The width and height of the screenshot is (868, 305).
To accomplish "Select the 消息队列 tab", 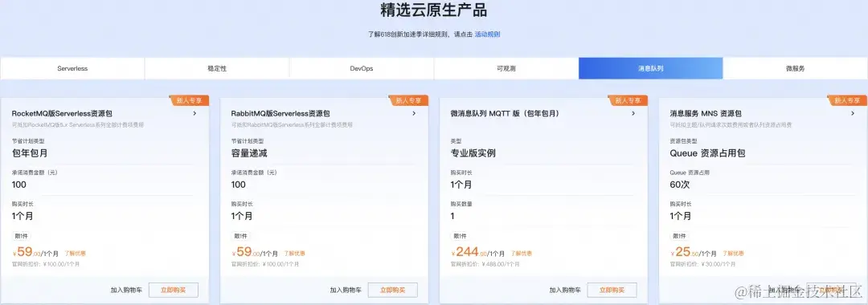I will coord(650,68).
